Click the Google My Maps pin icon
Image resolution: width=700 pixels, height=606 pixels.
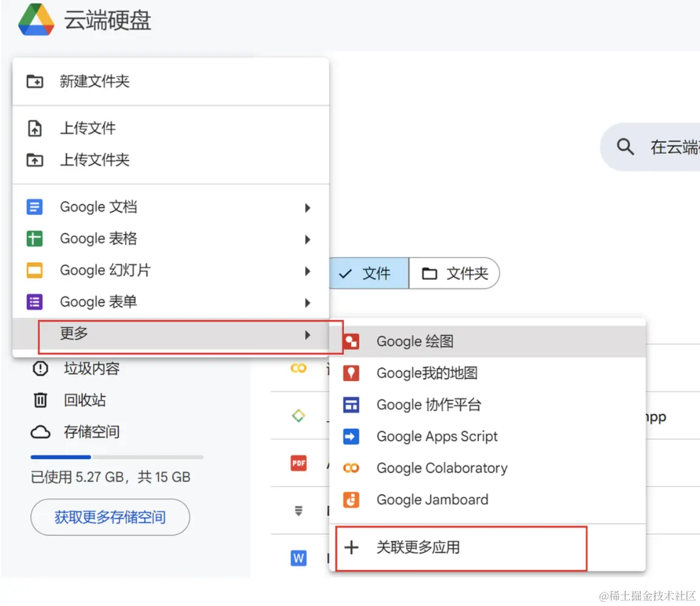[x=351, y=373]
